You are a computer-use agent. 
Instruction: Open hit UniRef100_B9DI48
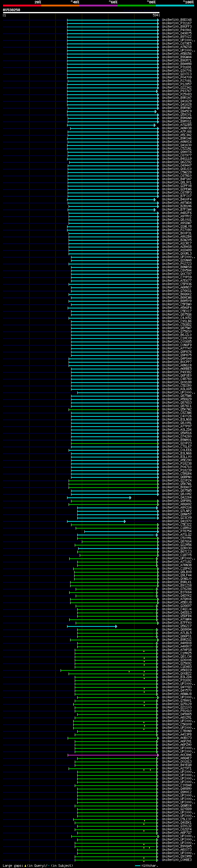click(176, 20)
